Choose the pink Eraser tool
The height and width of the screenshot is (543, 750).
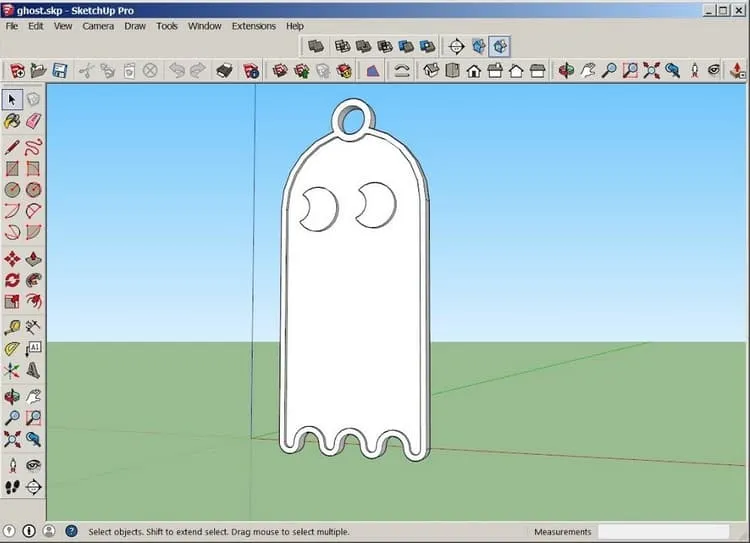pos(33,121)
